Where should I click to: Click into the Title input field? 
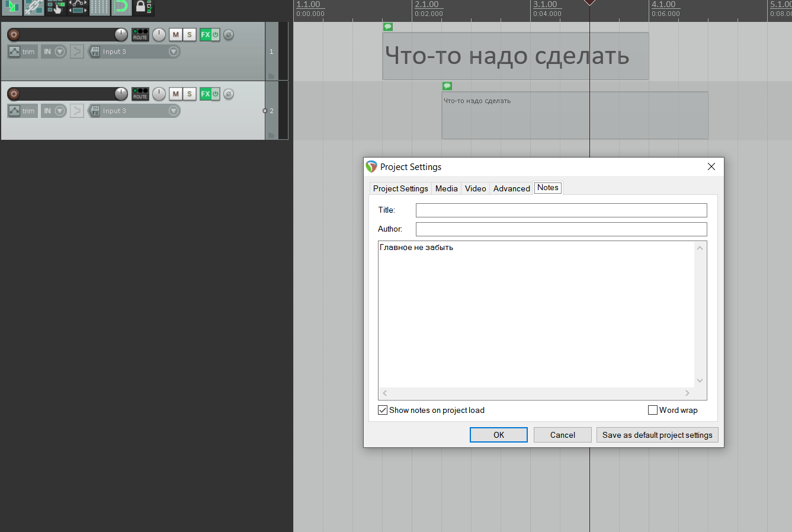pos(561,210)
